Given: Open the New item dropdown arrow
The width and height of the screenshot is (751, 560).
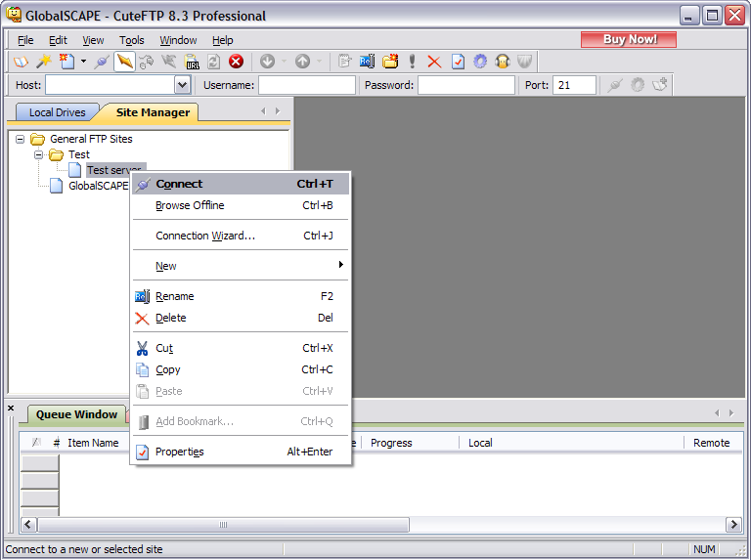Looking at the screenshot, I should [83, 62].
